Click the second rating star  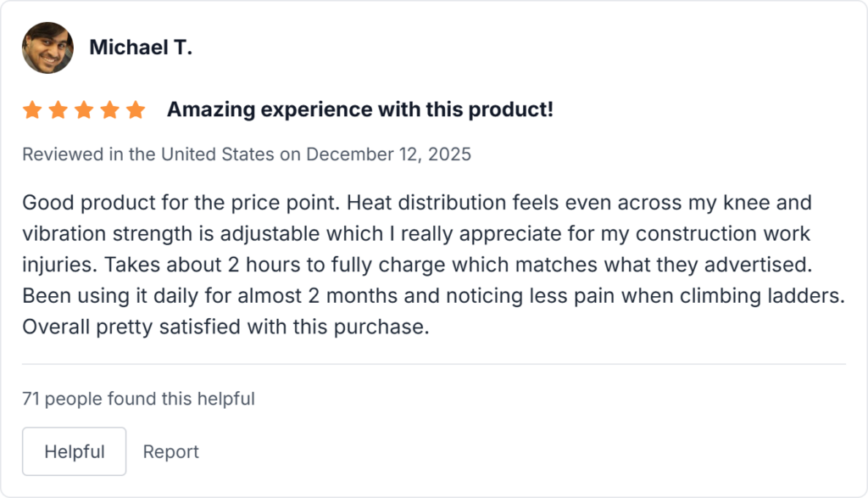[x=58, y=110]
